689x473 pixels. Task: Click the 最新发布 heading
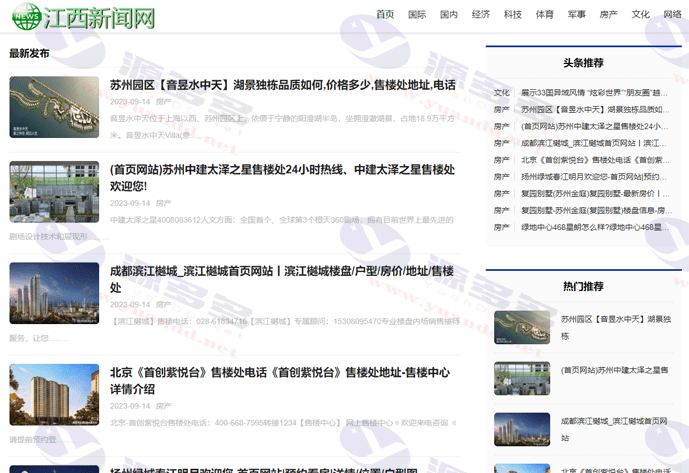tap(29, 54)
